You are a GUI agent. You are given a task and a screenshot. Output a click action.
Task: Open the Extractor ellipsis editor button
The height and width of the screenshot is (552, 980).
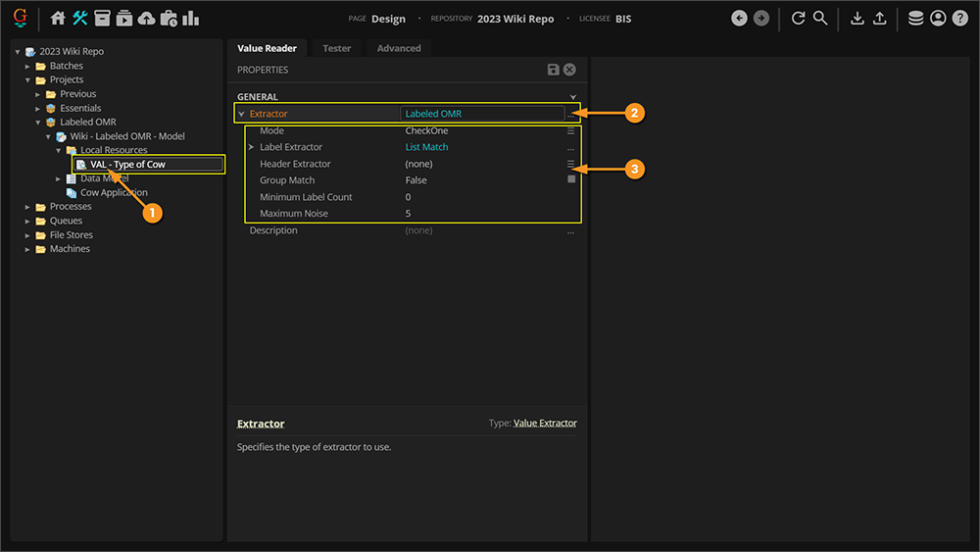[570, 115]
